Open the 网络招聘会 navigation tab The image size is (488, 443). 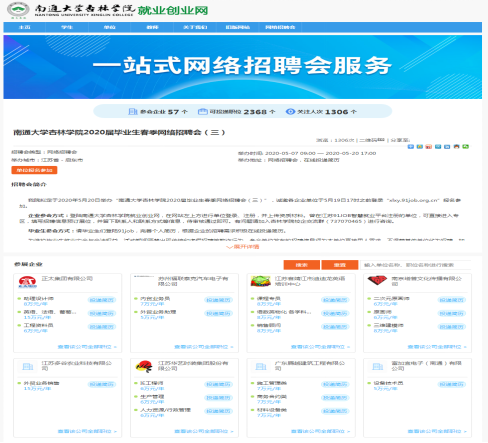point(280,27)
